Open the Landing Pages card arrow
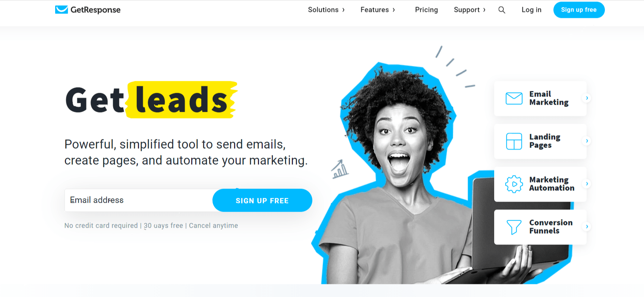The image size is (644, 297). (x=587, y=141)
